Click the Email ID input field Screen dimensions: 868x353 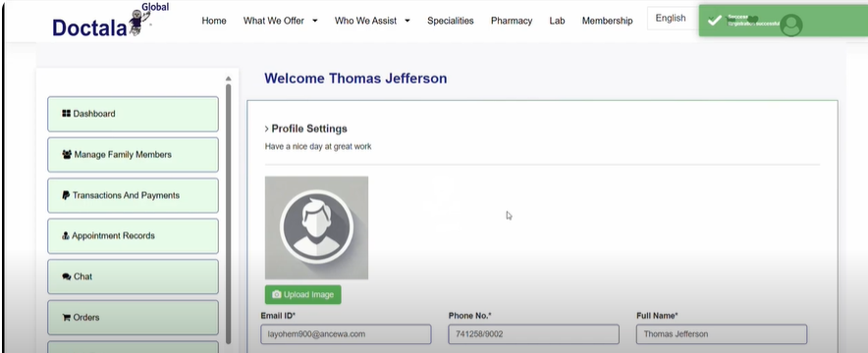click(x=346, y=334)
